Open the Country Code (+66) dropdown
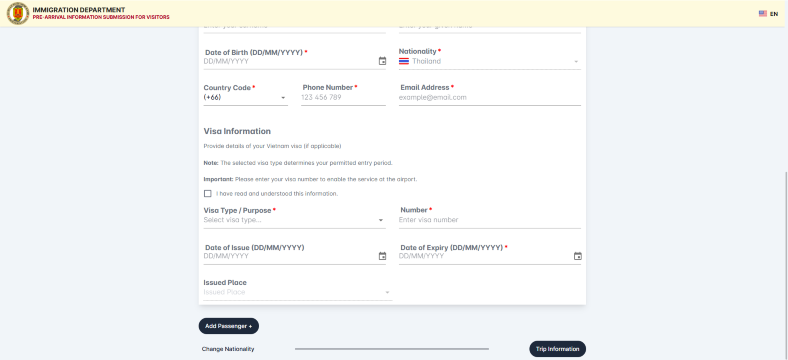788x360 pixels. pyautogui.click(x=246, y=98)
